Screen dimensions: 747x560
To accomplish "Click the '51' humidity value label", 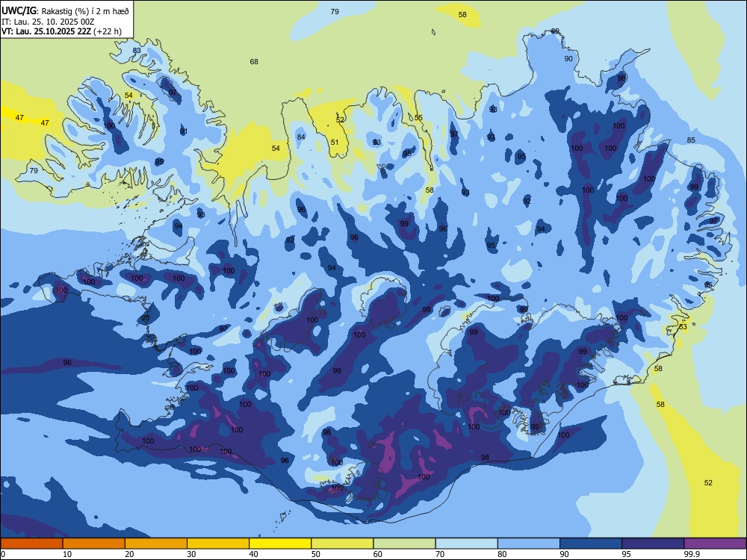I will pyautogui.click(x=335, y=143).
